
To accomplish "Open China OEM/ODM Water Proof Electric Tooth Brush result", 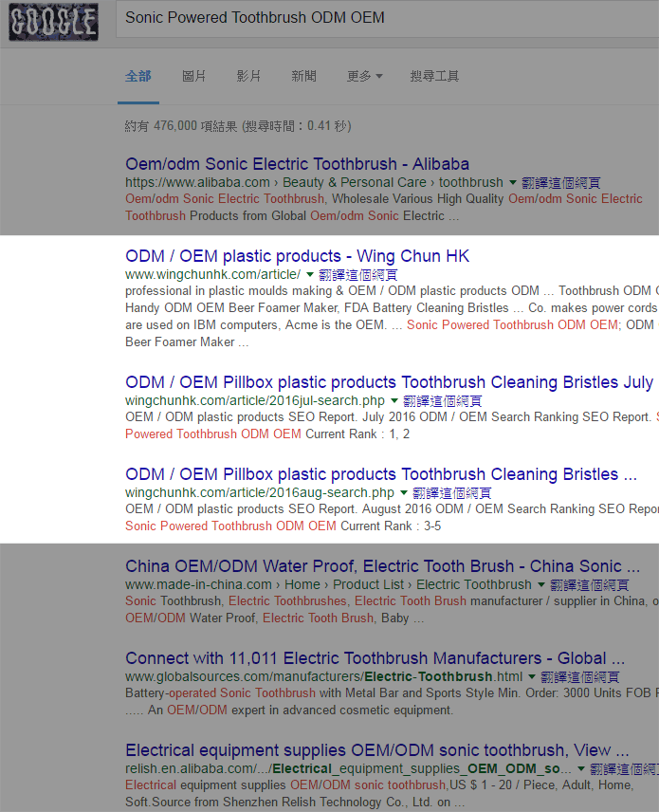I will [x=382, y=566].
